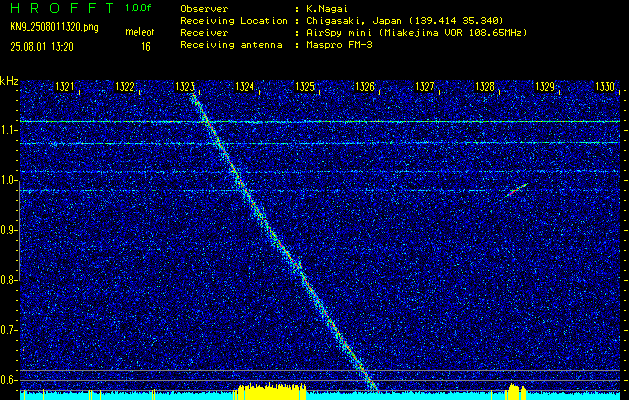Viewport: 629px width, 400px height.
Task: Click the 1323 time marker
Action: pos(185,87)
